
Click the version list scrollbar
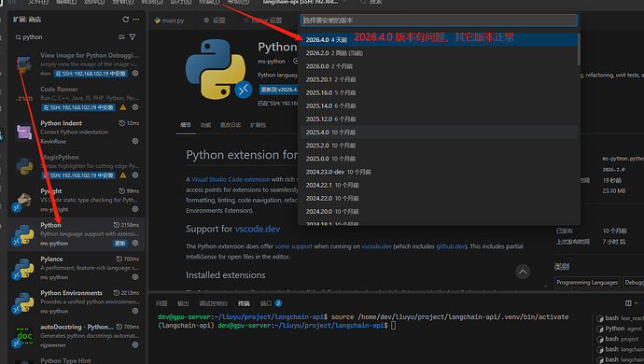coord(579,49)
